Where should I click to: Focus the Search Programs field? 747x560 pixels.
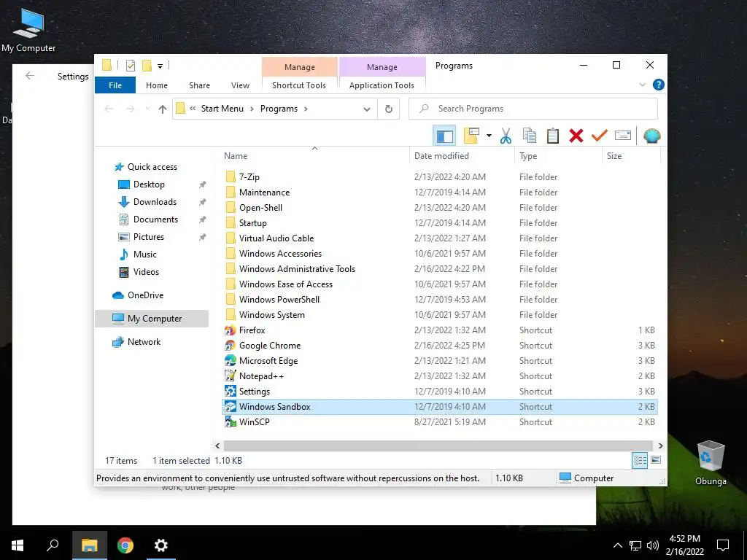(533, 109)
